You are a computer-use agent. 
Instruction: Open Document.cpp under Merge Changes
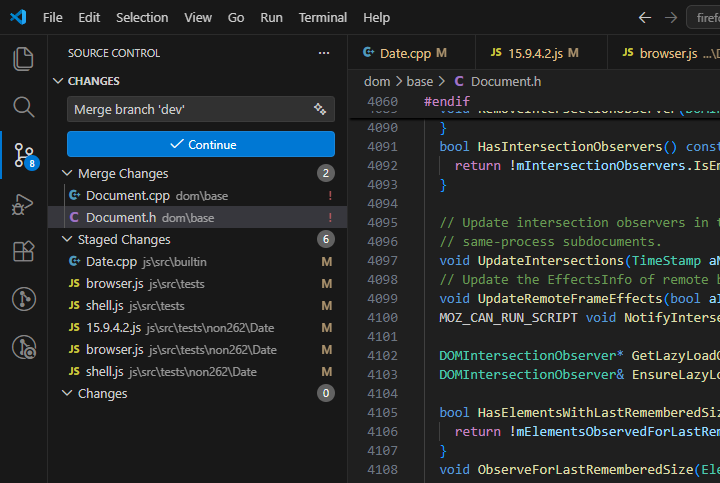point(197,196)
